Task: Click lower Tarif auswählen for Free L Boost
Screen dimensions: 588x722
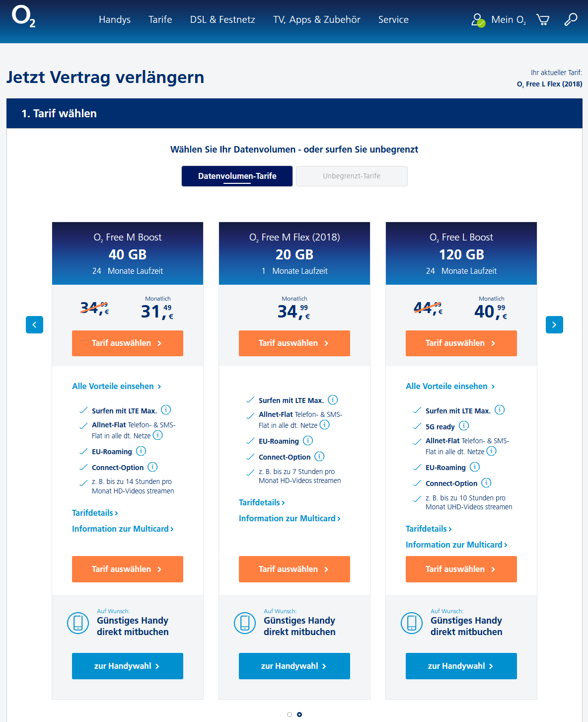Action: [x=461, y=569]
